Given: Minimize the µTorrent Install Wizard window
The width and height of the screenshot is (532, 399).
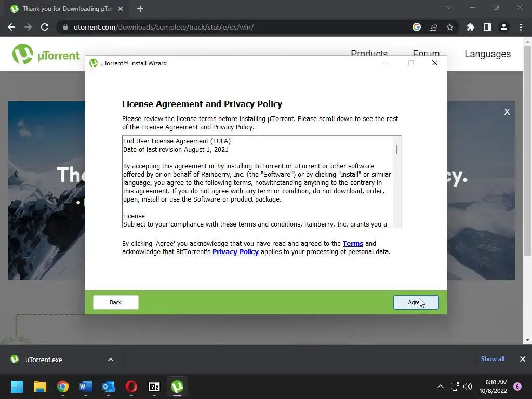Looking at the screenshot, I should click(x=388, y=63).
